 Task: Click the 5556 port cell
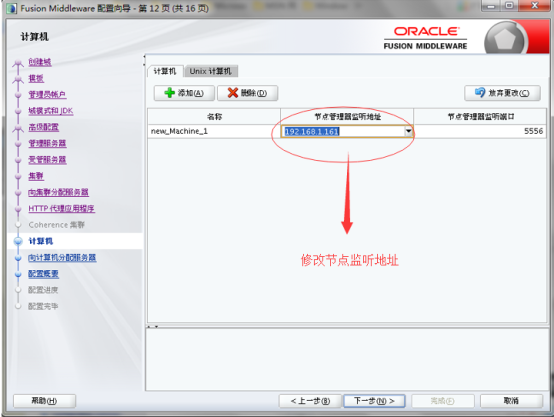tap(480, 131)
